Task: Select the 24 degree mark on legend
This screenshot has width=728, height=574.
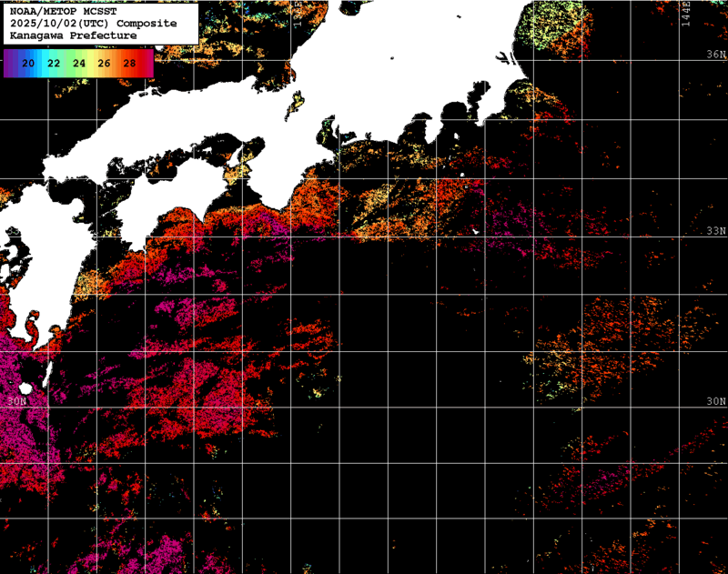Action: pyautogui.click(x=79, y=63)
